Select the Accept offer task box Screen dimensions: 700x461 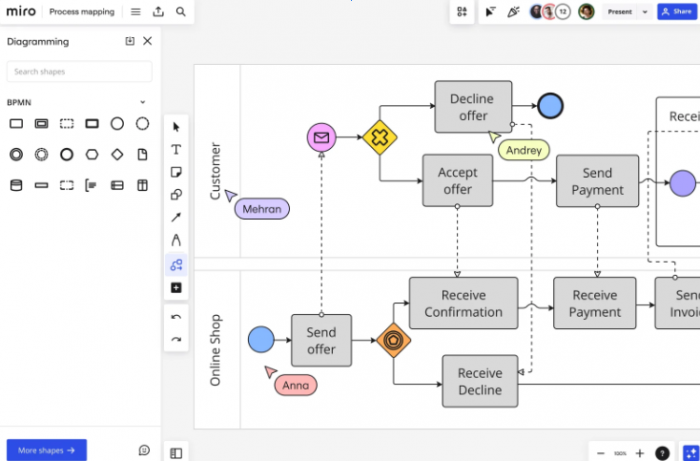(x=458, y=180)
